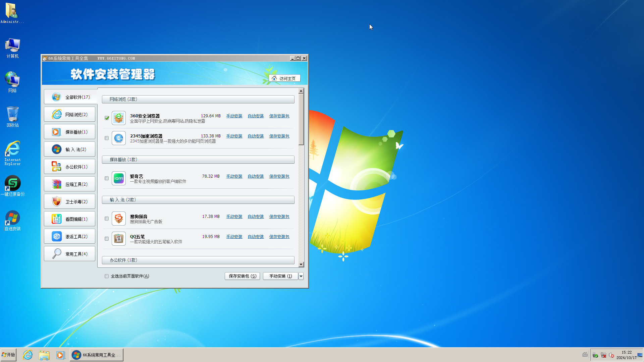Click the home icon in 访问主页 button
Image resolution: width=644 pixels, height=362 pixels.
pos(274,78)
